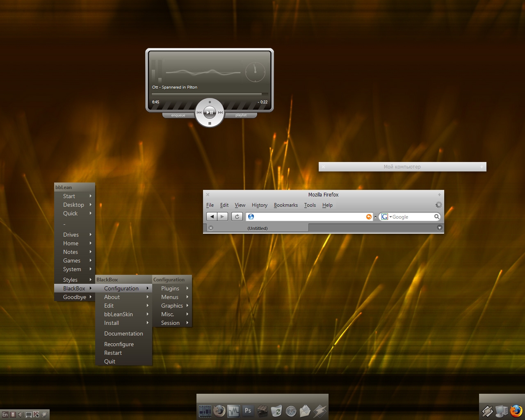The image size is (525, 420).
Task: Open Plugins in Configuration menu
Action: point(172,288)
